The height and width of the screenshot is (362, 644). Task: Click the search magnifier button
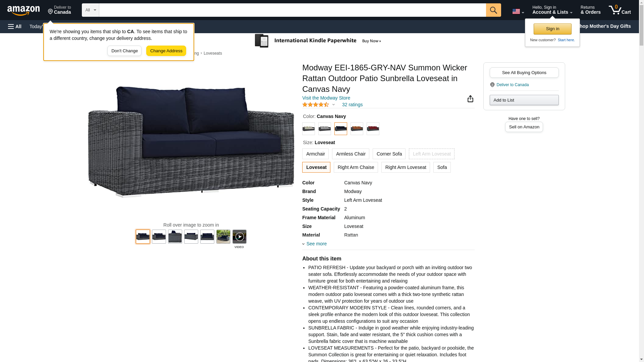[493, 10]
